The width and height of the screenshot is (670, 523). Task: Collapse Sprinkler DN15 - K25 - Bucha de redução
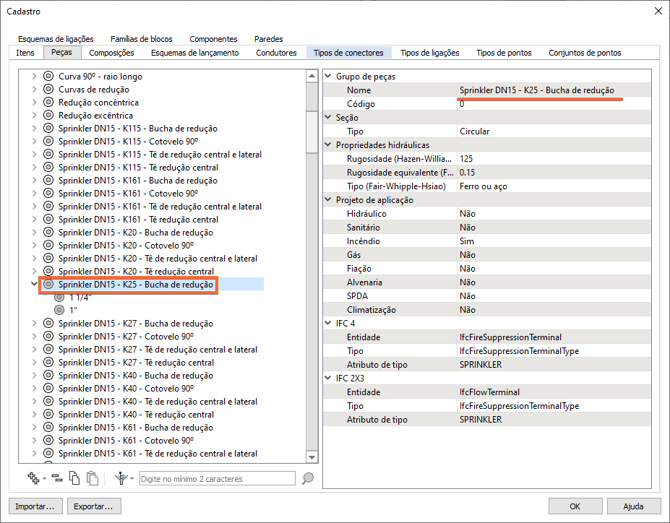click(x=34, y=284)
